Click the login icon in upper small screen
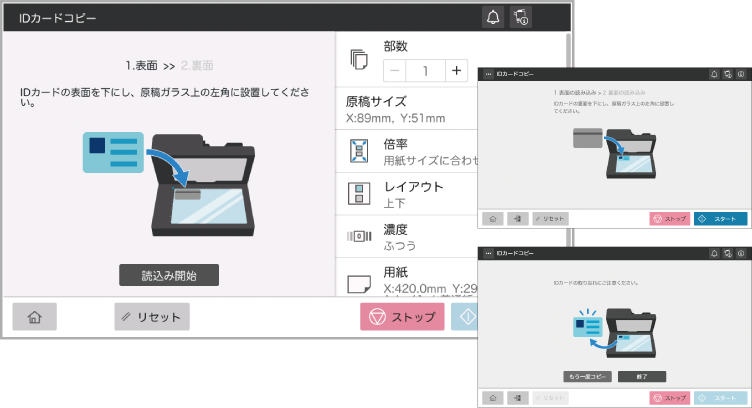The height and width of the screenshot is (408, 752). tap(516, 217)
